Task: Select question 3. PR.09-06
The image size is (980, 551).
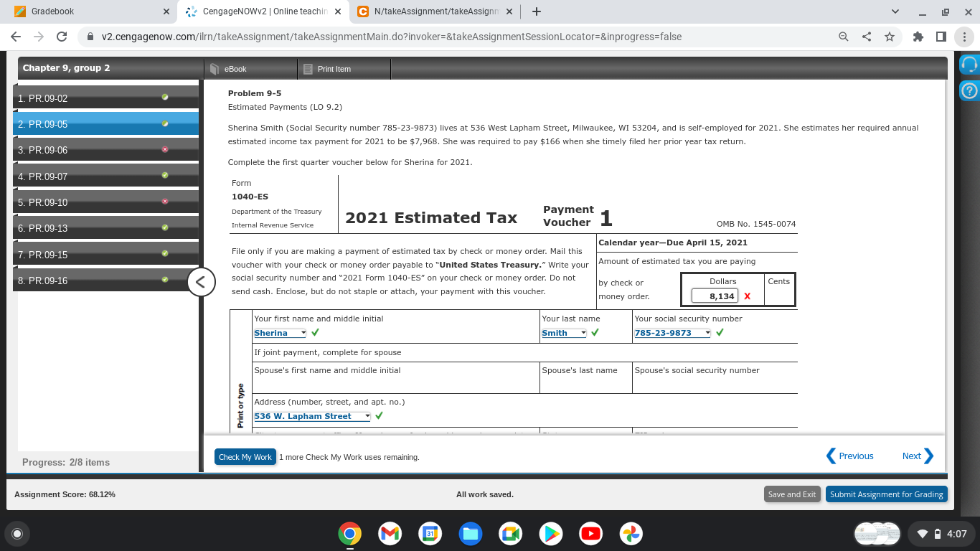Action: [x=105, y=150]
